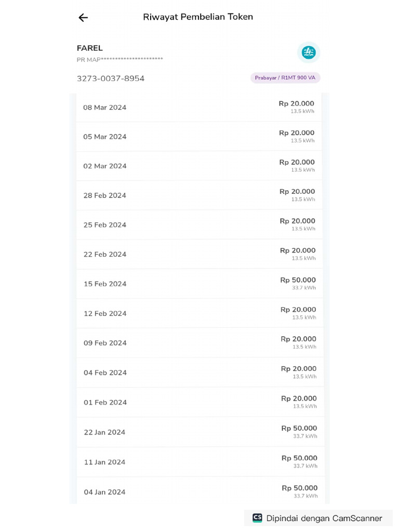Viewport: 399px width, 532px height.
Task: Select the 22 Feb 2024 token record
Action: (x=199, y=254)
